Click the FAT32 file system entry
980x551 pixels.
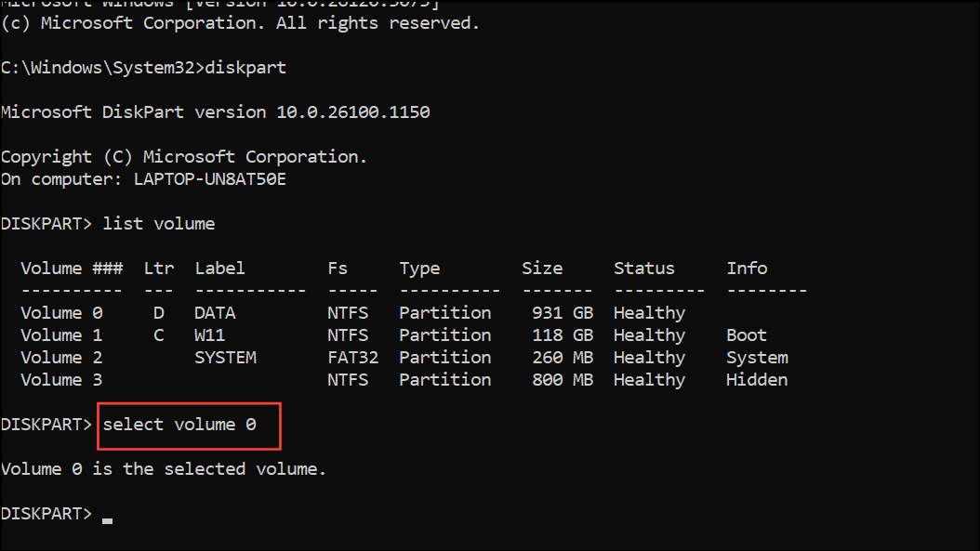pos(352,358)
